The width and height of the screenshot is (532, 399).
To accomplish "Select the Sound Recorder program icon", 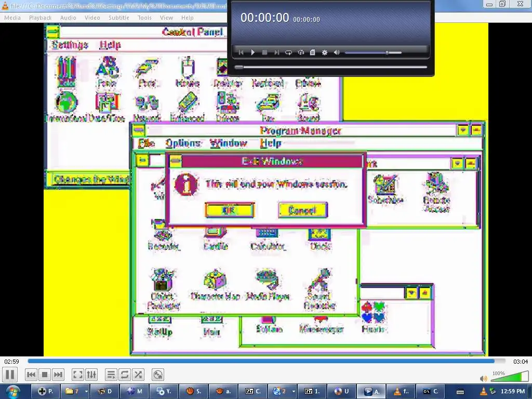I will pyautogui.click(x=320, y=289).
